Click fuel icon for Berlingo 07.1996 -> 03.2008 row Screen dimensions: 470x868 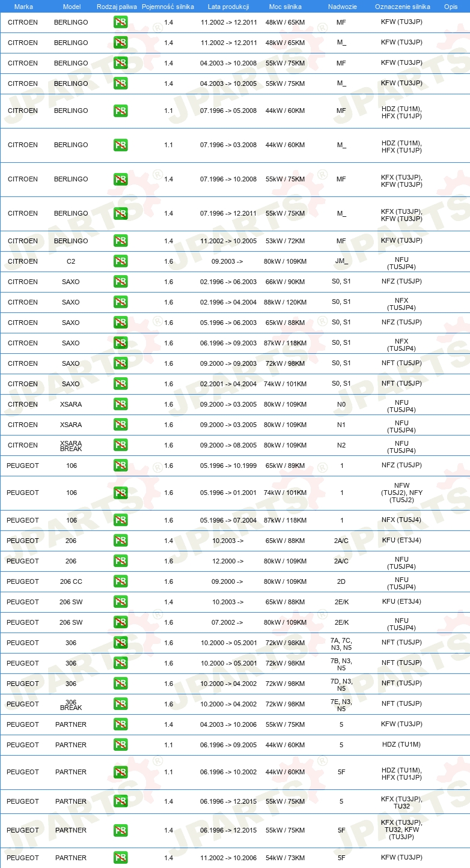121,145
